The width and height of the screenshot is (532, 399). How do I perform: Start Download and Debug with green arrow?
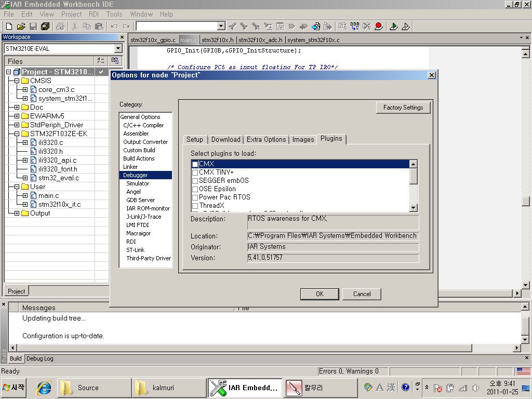point(394,26)
